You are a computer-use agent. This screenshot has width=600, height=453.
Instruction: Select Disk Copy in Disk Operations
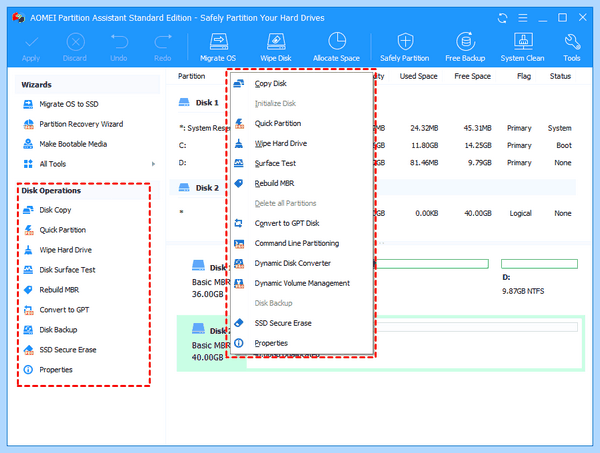(x=55, y=210)
